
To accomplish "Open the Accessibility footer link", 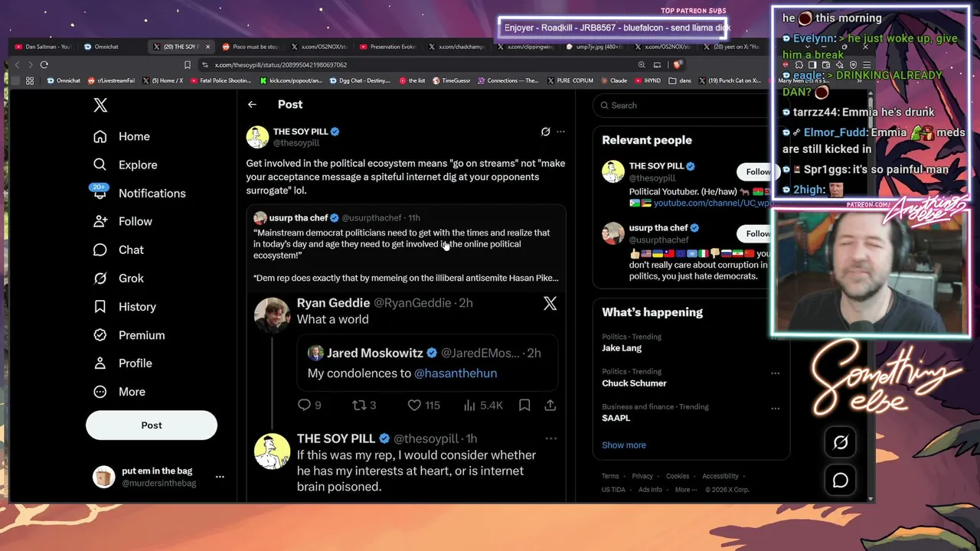I will (x=720, y=476).
